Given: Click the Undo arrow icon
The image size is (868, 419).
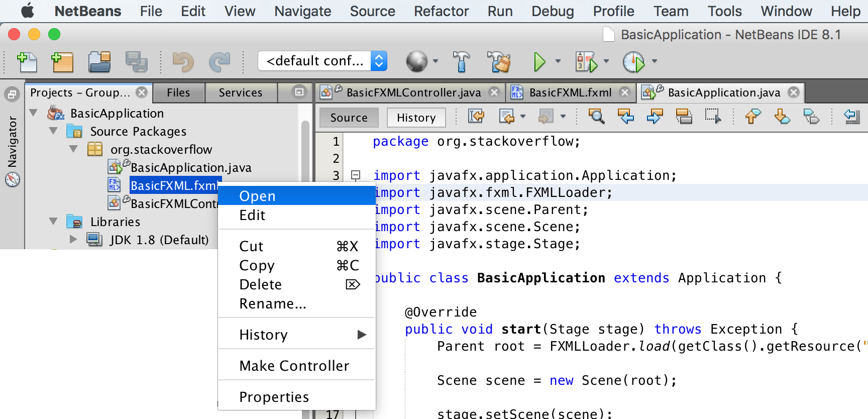Looking at the screenshot, I should point(183,62).
